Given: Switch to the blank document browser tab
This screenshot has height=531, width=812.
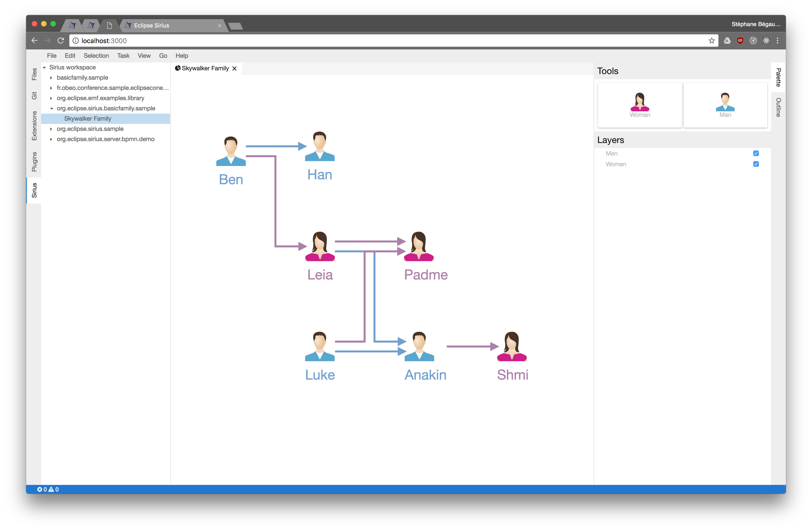Looking at the screenshot, I should [109, 26].
